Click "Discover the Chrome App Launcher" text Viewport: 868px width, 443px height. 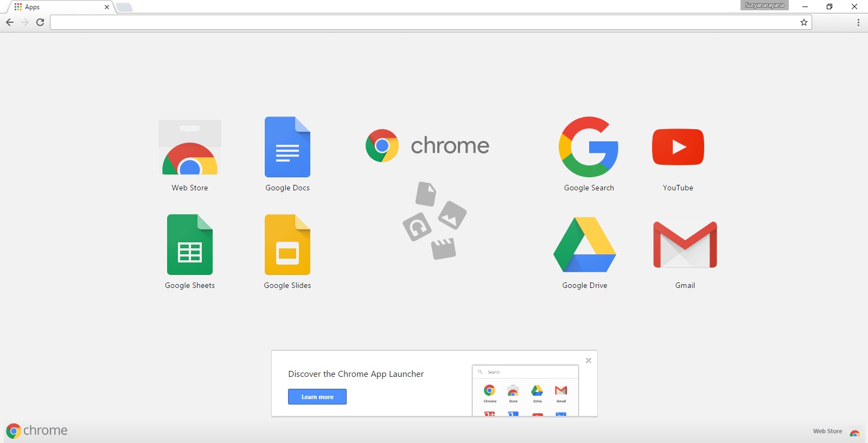[356, 374]
